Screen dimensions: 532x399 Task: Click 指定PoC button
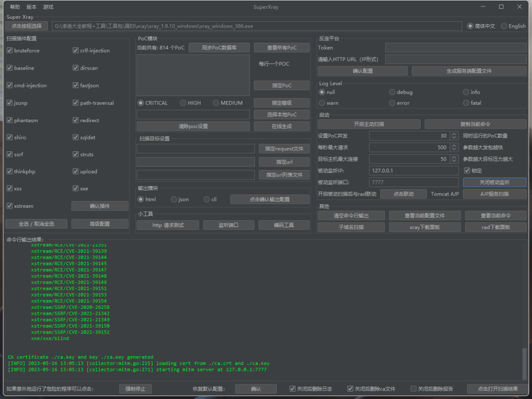pyautogui.click(x=282, y=86)
